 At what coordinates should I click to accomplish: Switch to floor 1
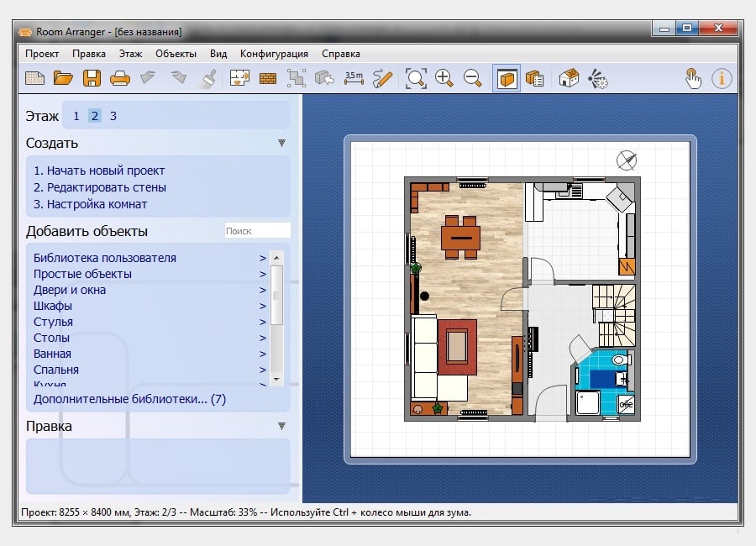pos(76,116)
